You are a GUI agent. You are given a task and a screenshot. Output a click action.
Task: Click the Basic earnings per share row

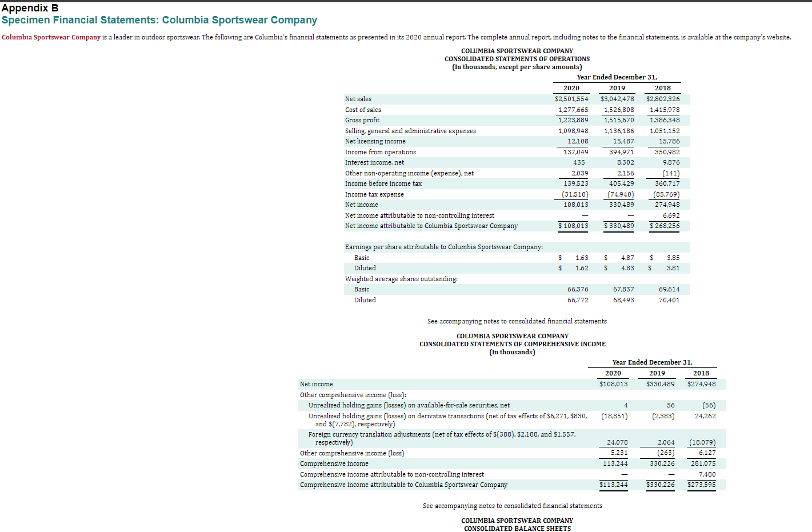[361, 258]
